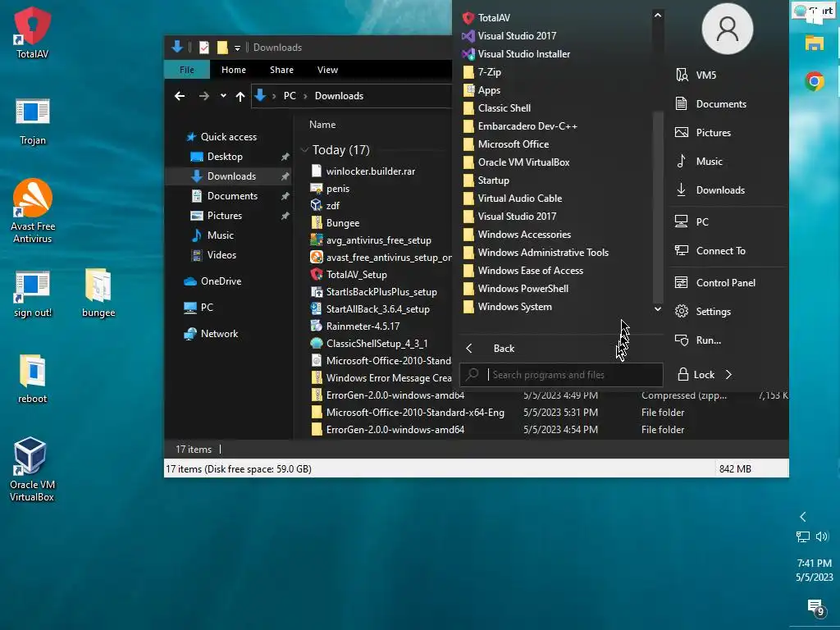The width and height of the screenshot is (840, 630).
Task: Click the New folder quick access toolbar icon
Action: 222,47
